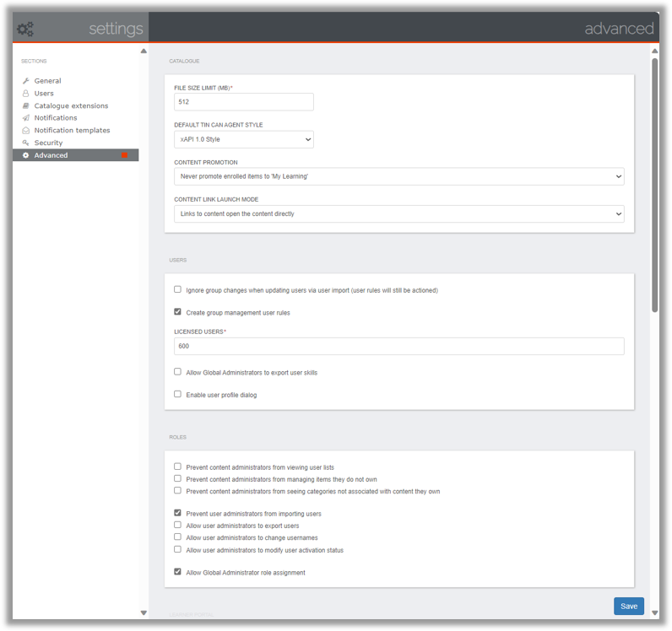
Task: Open the General settings section
Action: (x=47, y=80)
